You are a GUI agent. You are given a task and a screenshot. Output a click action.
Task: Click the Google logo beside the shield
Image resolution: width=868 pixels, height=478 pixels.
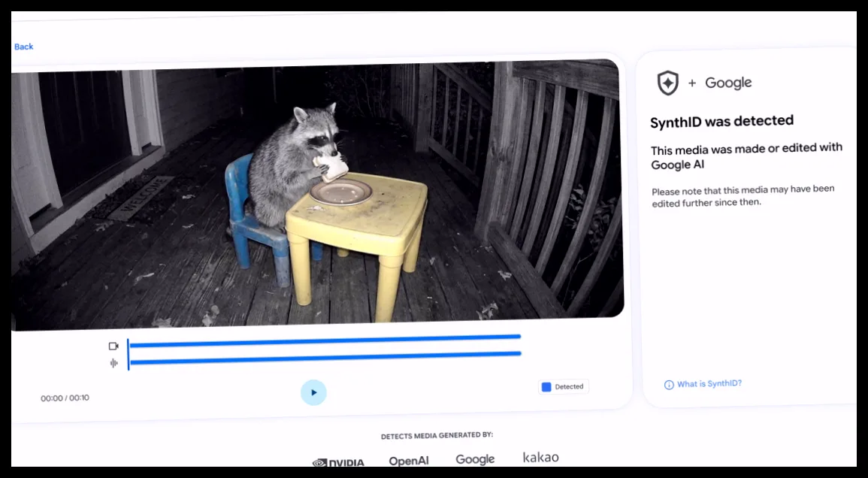pos(728,83)
